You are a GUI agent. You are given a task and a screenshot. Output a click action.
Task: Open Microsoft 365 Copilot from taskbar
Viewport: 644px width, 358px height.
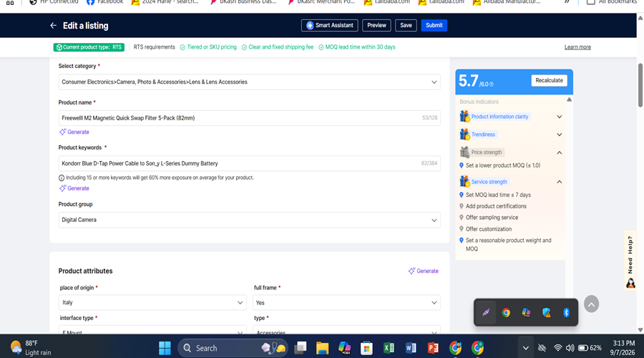[344, 348]
